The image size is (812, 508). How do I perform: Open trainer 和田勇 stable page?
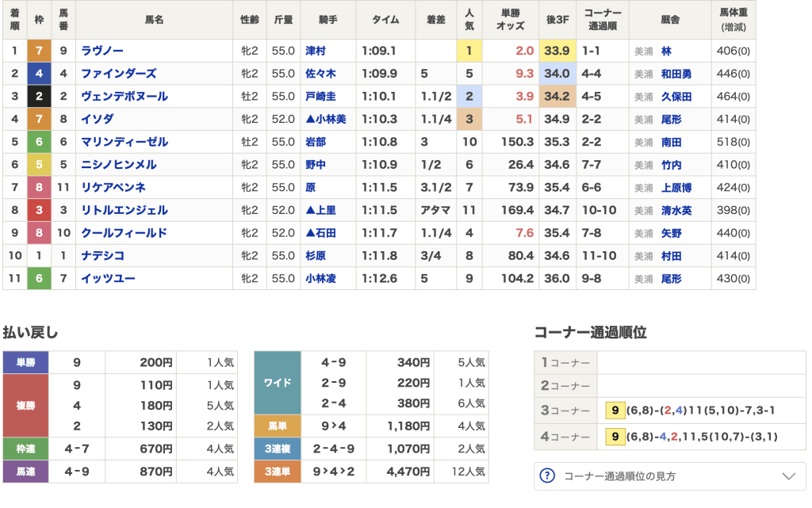(x=676, y=74)
